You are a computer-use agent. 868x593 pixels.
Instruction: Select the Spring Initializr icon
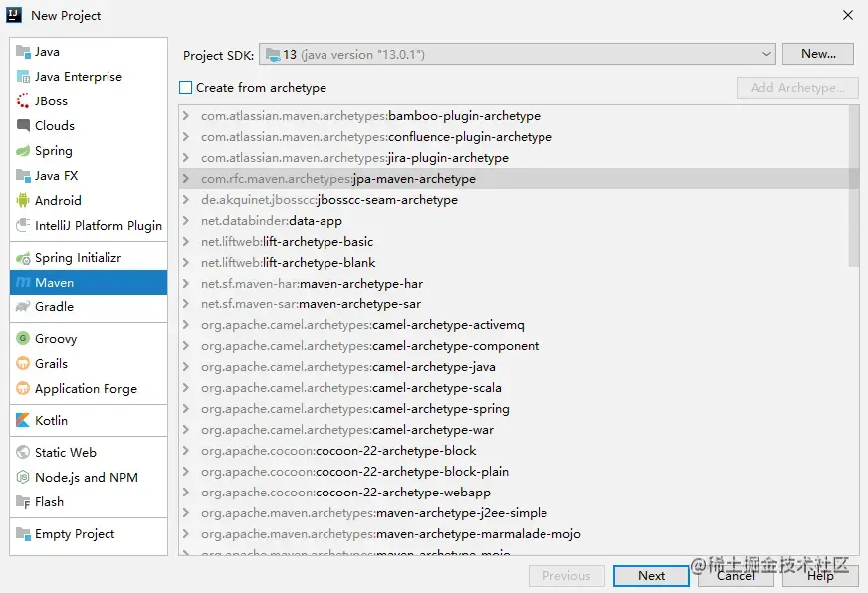coord(23,258)
